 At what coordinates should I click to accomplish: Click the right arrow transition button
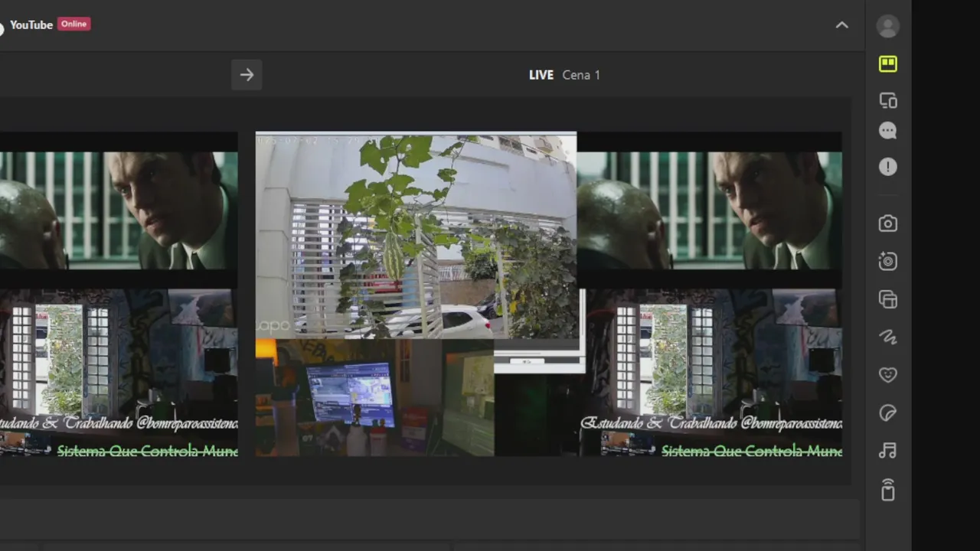click(x=247, y=75)
